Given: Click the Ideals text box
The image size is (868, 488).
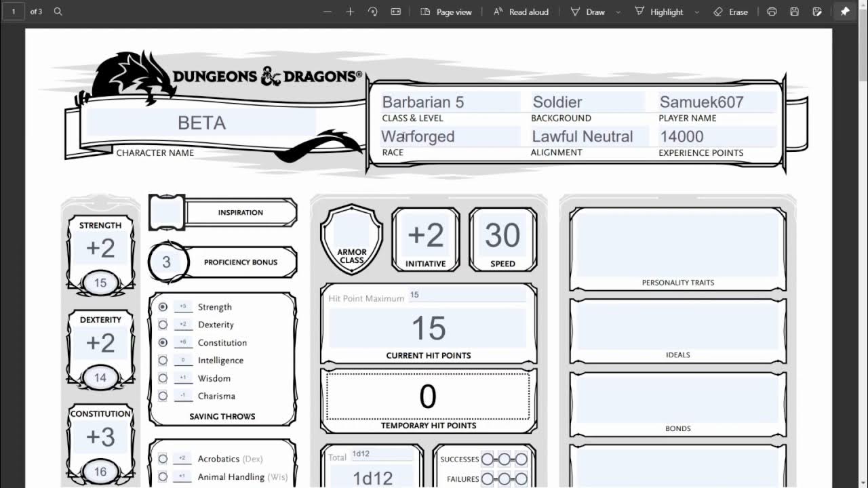Looking at the screenshot, I should click(678, 325).
